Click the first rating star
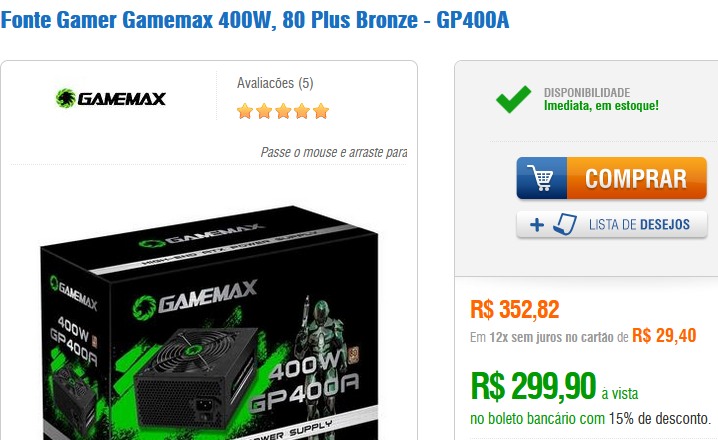The width and height of the screenshot is (718, 440). coord(245,111)
